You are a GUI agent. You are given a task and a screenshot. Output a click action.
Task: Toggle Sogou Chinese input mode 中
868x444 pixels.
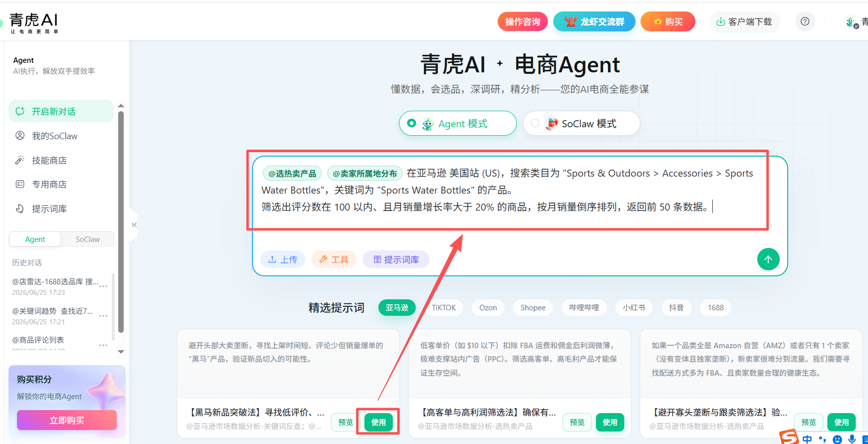tap(807, 439)
